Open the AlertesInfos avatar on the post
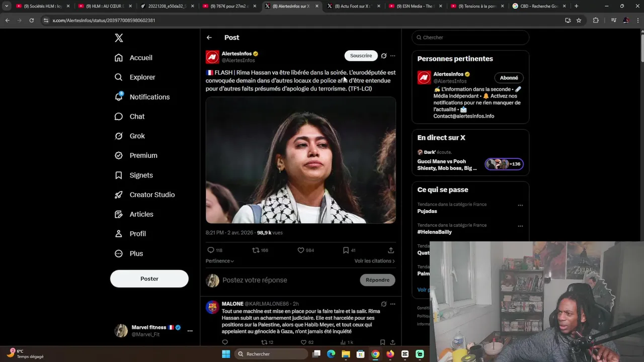The width and height of the screenshot is (644, 362). [x=212, y=57]
